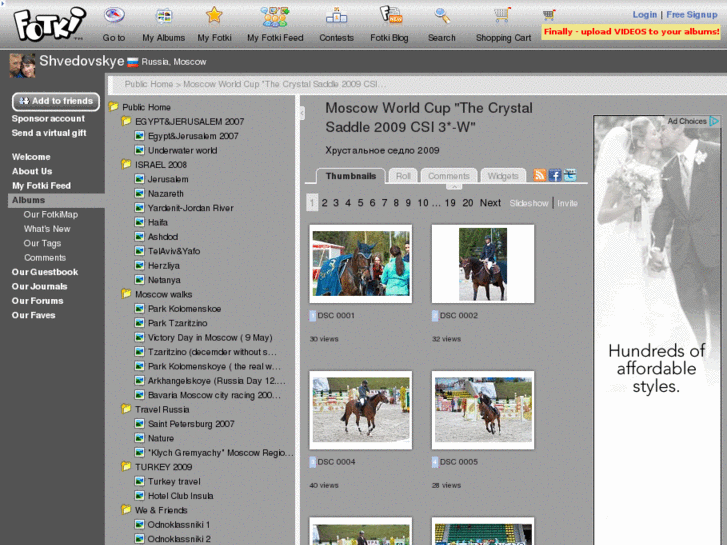
Task: Click Send a virtual gift link
Action: 49,133
